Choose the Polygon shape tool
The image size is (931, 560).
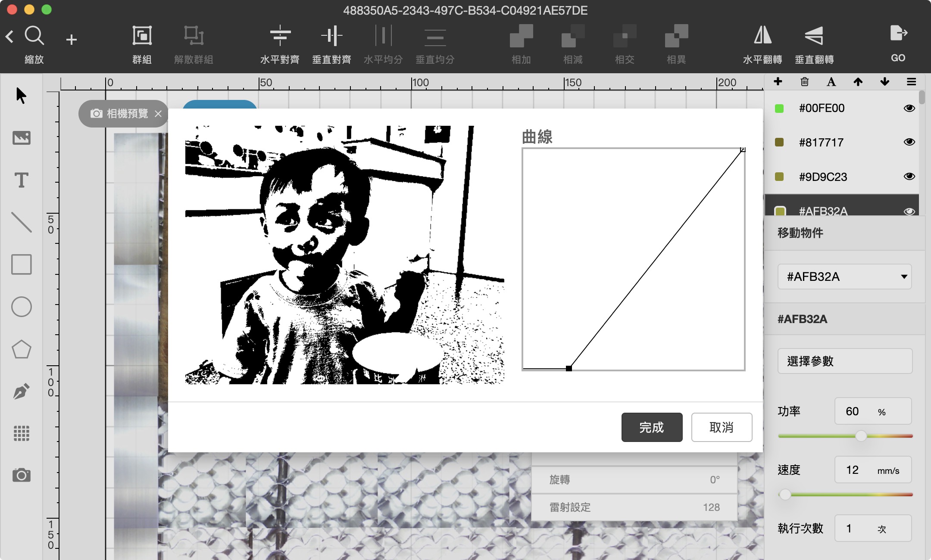[21, 349]
